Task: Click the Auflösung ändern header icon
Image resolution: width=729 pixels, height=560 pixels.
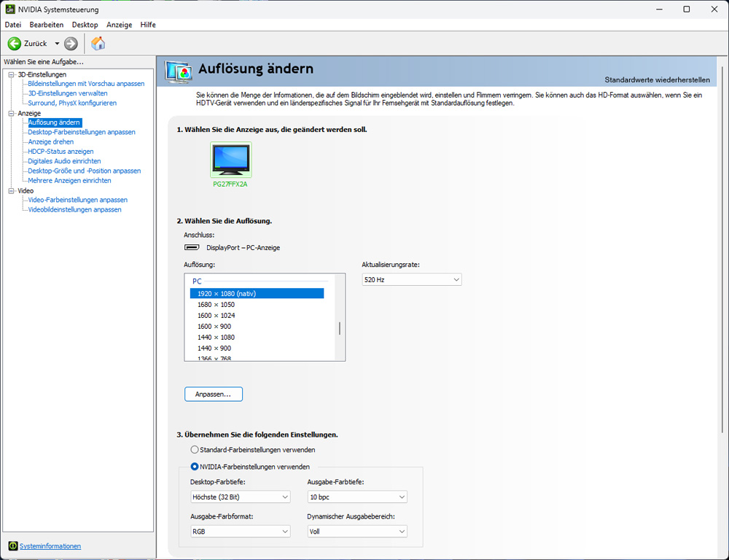Action: click(178, 72)
